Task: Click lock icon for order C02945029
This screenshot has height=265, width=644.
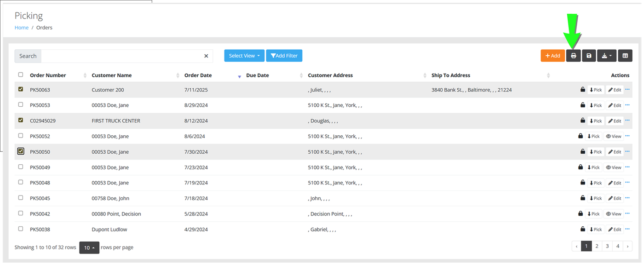Action: [x=583, y=121]
